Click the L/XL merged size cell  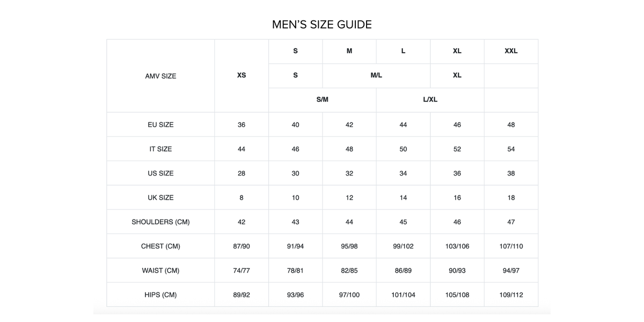[x=430, y=100]
